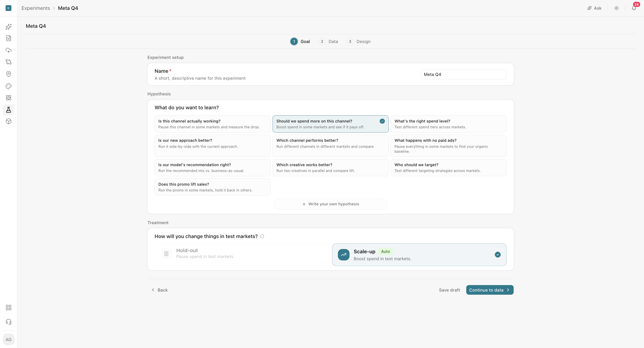Open the palette creatives sidebar icon
This screenshot has width=644, height=348.
(8, 86)
